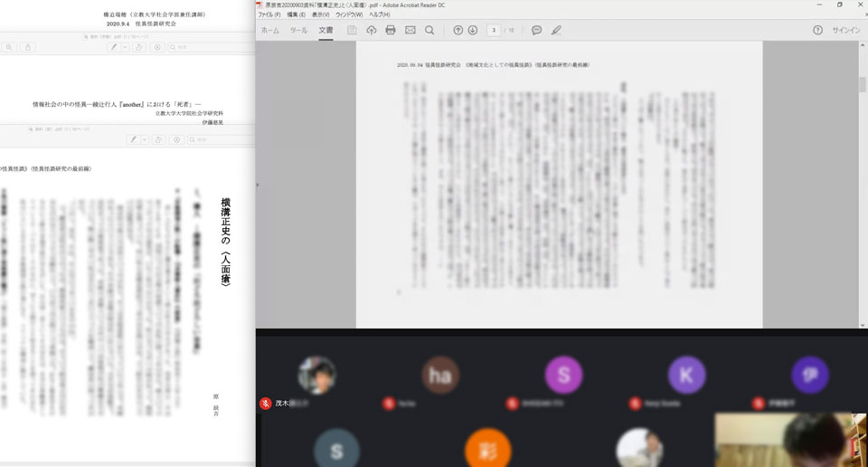Open the fill and sign pen tool

[556, 30]
